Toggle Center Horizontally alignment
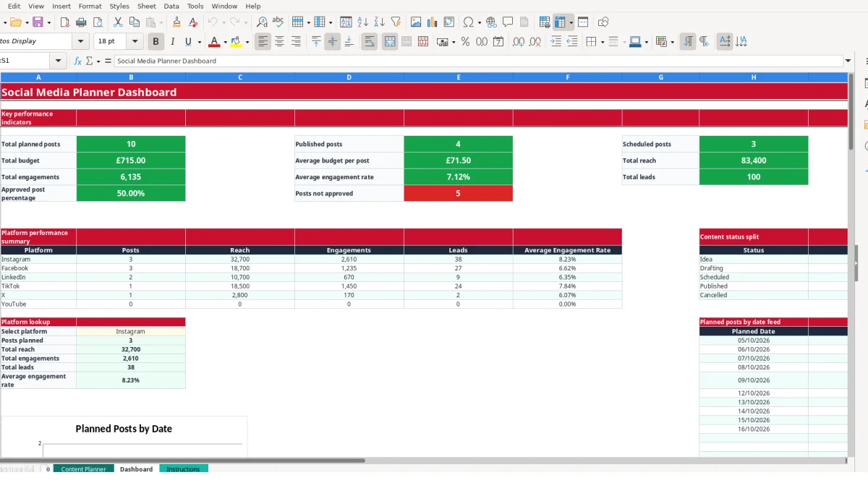868x488 pixels. coord(279,42)
